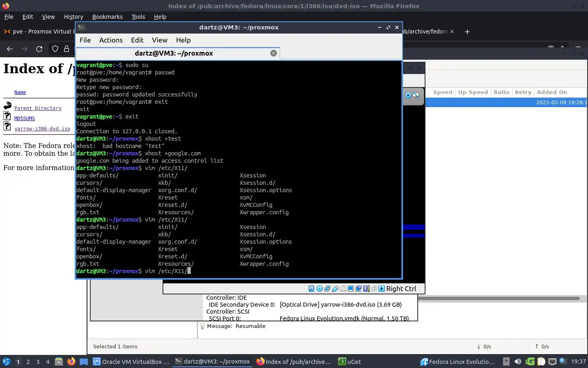588x368 pixels.
Task: Go forward in Firefox
Action: pos(24,49)
